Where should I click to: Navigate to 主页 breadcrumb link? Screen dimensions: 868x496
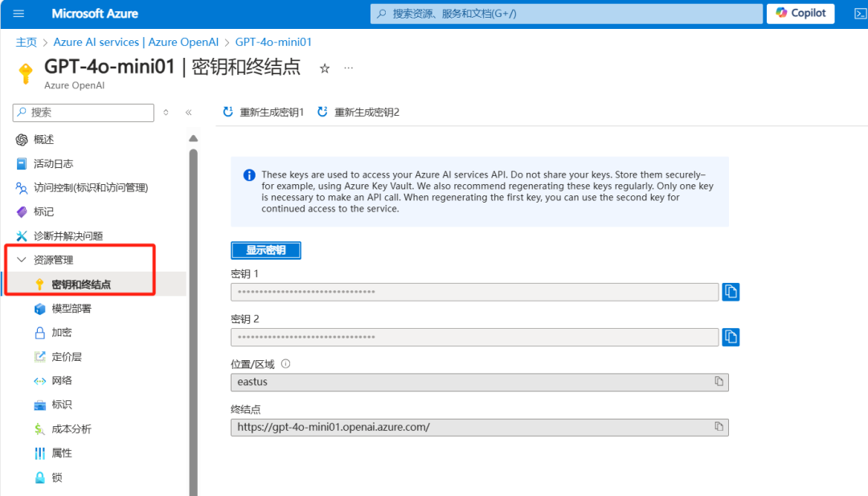[x=27, y=43]
